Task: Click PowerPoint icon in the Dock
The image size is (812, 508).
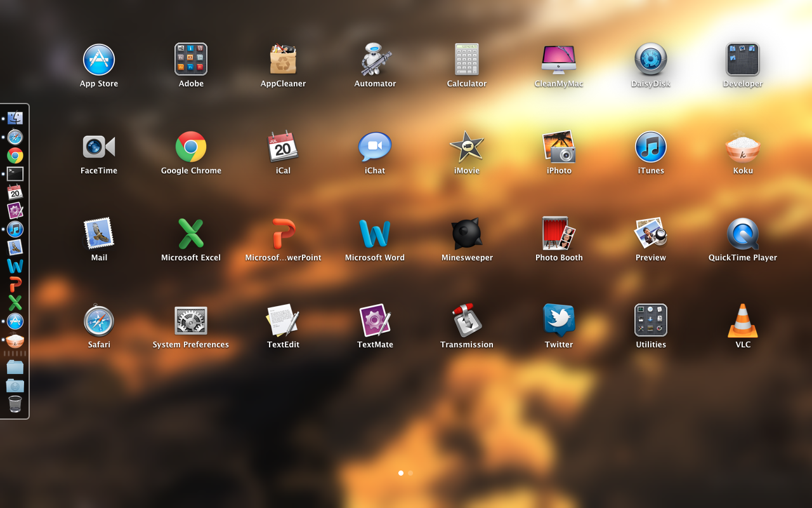Action: pos(15,284)
